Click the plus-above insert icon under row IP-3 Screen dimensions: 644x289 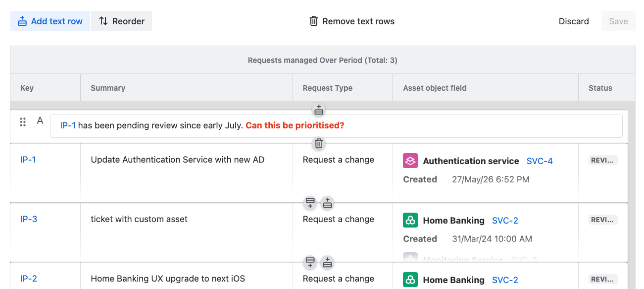point(327,262)
